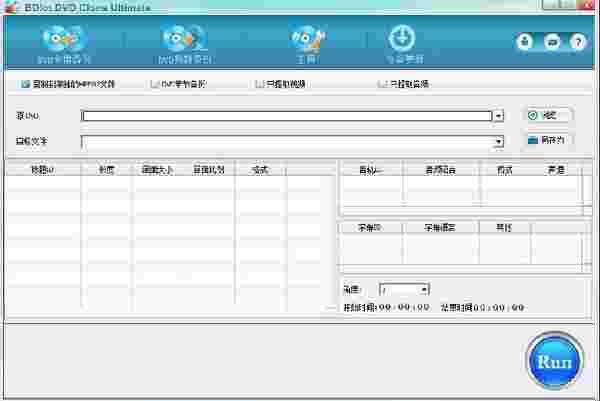Click the subtitle ID column header

370,228
